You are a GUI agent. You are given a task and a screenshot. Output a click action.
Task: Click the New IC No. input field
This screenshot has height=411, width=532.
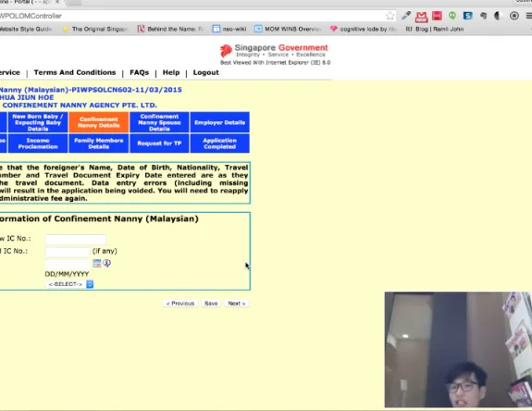[75, 239]
